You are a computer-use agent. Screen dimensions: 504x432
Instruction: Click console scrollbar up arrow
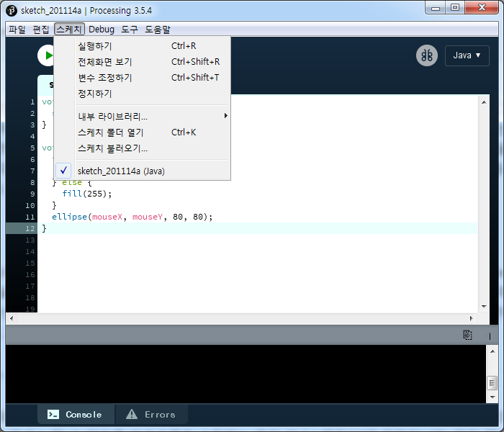pyautogui.click(x=492, y=351)
